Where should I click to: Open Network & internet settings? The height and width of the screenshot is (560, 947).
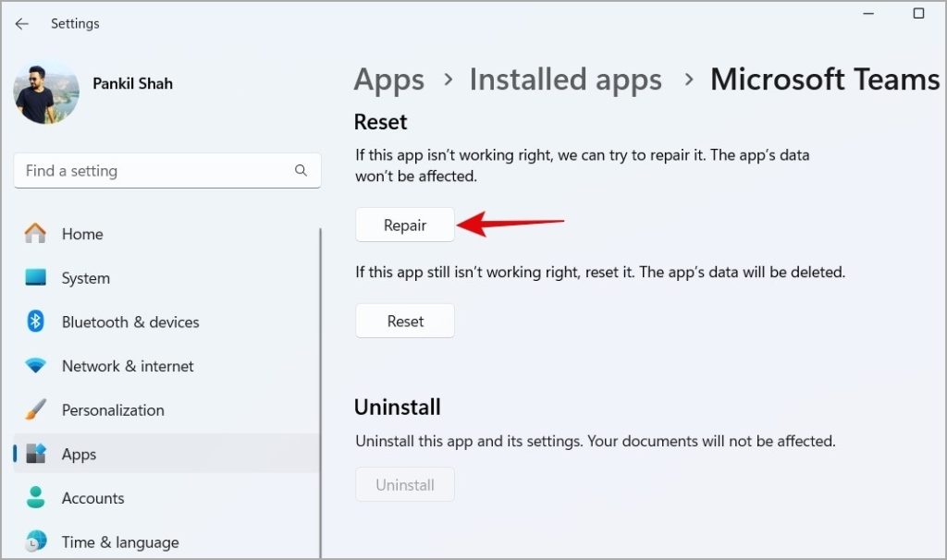(x=166, y=366)
